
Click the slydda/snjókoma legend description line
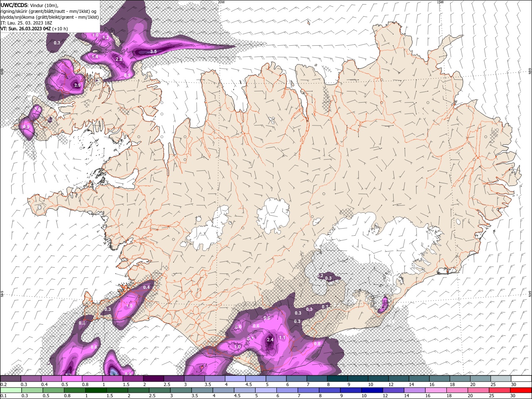tap(49, 17)
